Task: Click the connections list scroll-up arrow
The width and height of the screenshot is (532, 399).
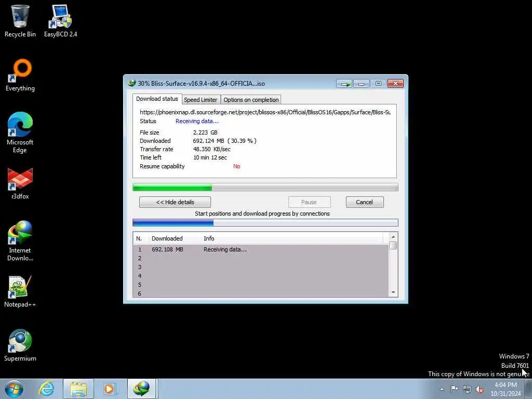Action: coord(393,237)
